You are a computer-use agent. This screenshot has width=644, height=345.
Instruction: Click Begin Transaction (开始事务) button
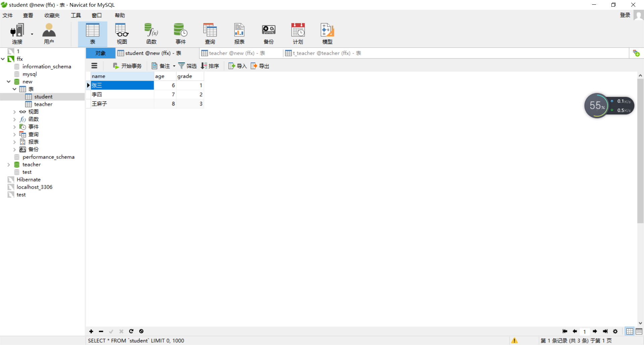click(127, 66)
